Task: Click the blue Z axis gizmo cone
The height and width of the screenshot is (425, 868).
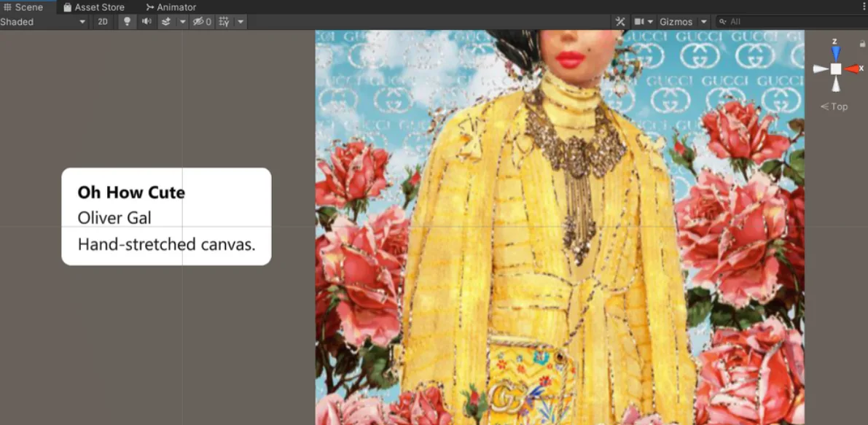Action: pos(836,52)
